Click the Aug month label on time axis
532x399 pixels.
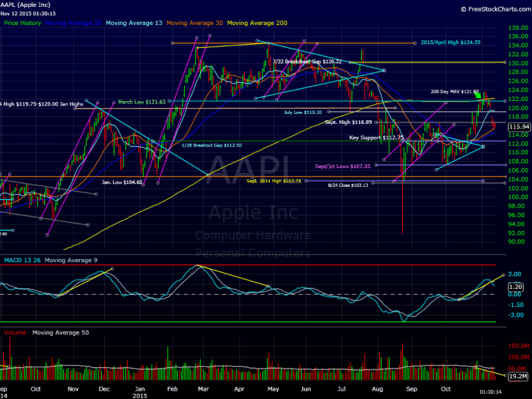click(x=377, y=389)
